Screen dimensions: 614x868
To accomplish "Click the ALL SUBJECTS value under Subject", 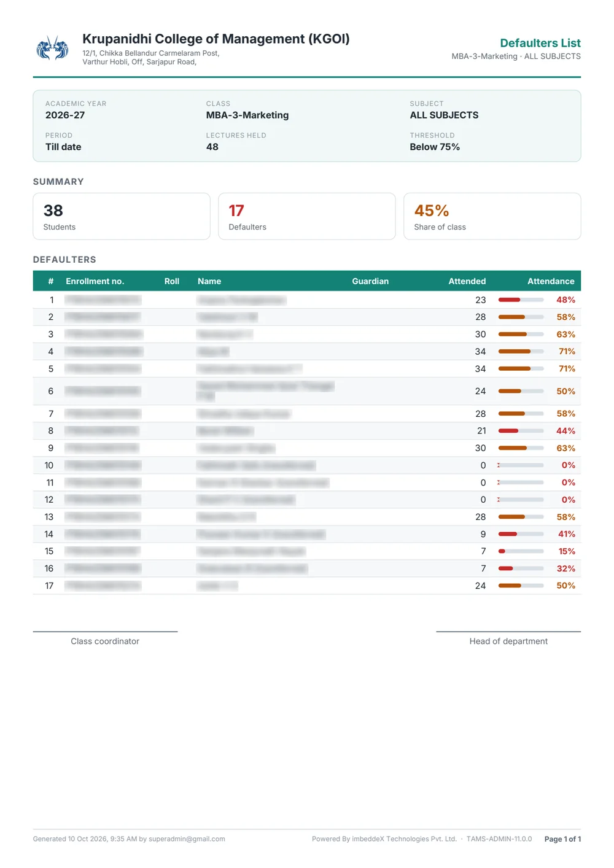I will (x=444, y=115).
